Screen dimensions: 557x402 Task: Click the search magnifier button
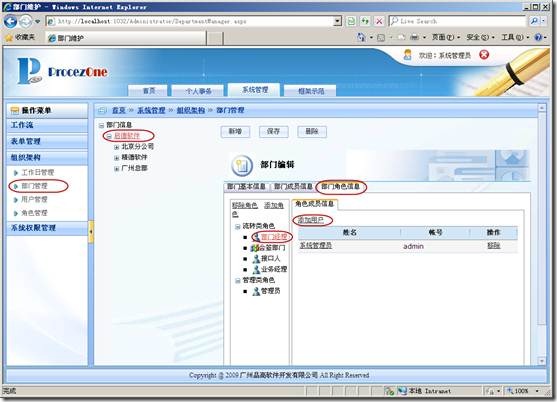click(x=534, y=21)
